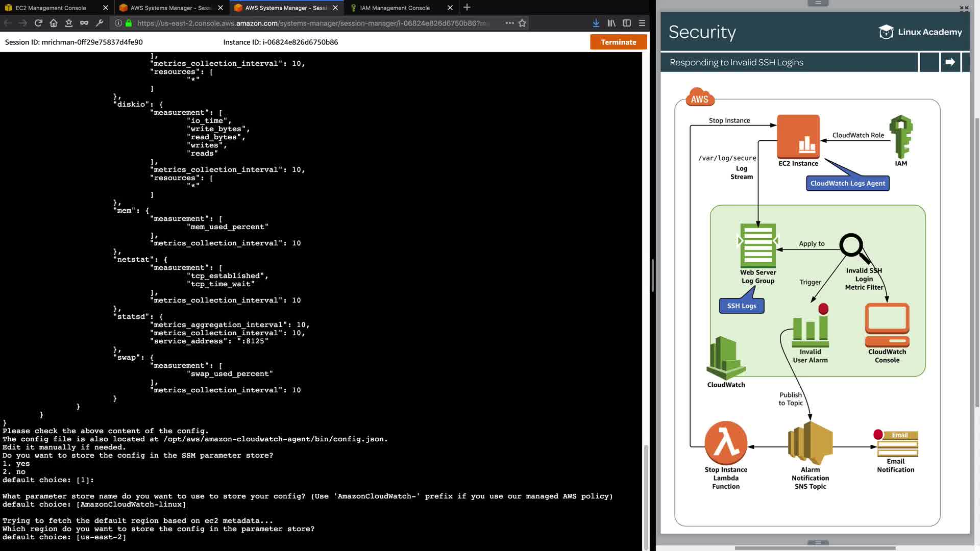This screenshot has height=551, width=980.
Task: Show the library icon menu
Action: click(611, 23)
